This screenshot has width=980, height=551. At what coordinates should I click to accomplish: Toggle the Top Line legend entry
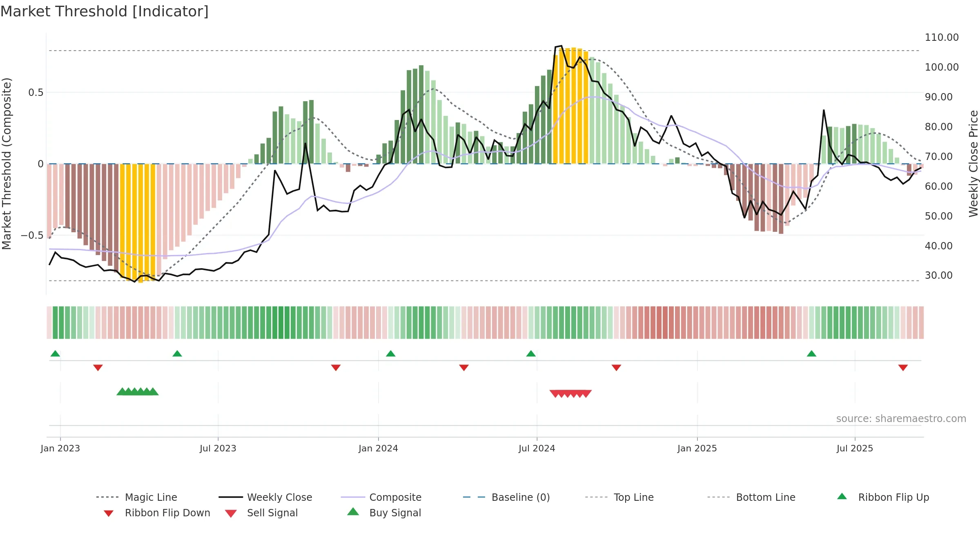coord(619,497)
